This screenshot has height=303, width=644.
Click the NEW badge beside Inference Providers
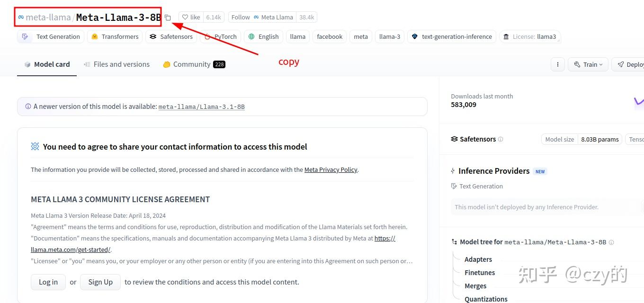pyautogui.click(x=540, y=171)
